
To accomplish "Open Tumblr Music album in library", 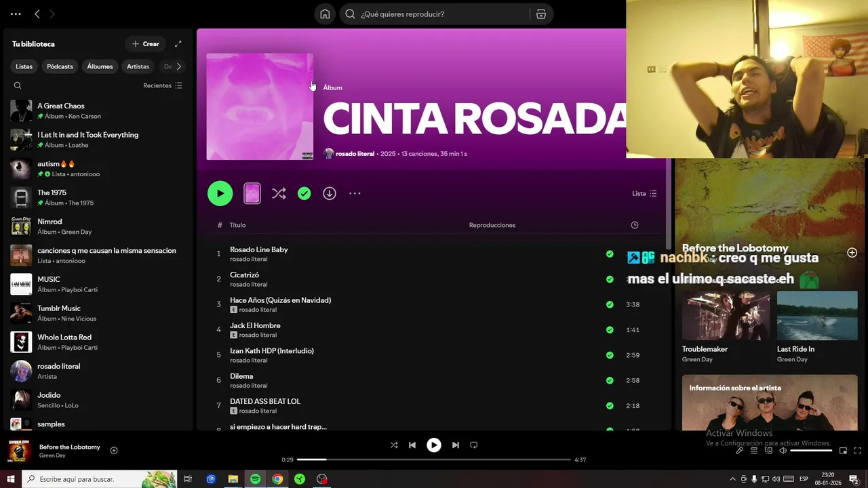I will click(x=97, y=313).
